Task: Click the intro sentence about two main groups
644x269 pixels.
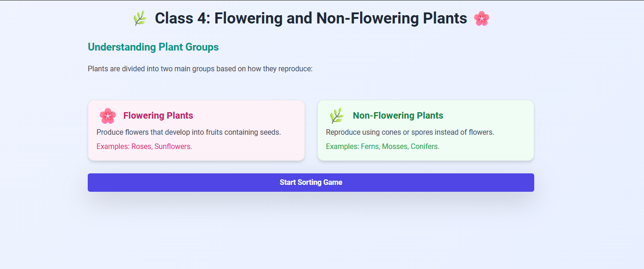Action: click(x=200, y=69)
